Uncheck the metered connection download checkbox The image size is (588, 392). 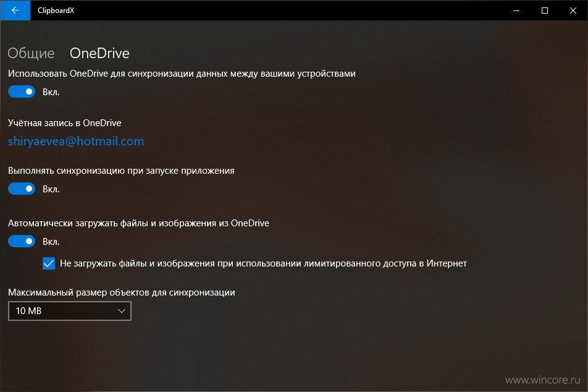click(49, 263)
